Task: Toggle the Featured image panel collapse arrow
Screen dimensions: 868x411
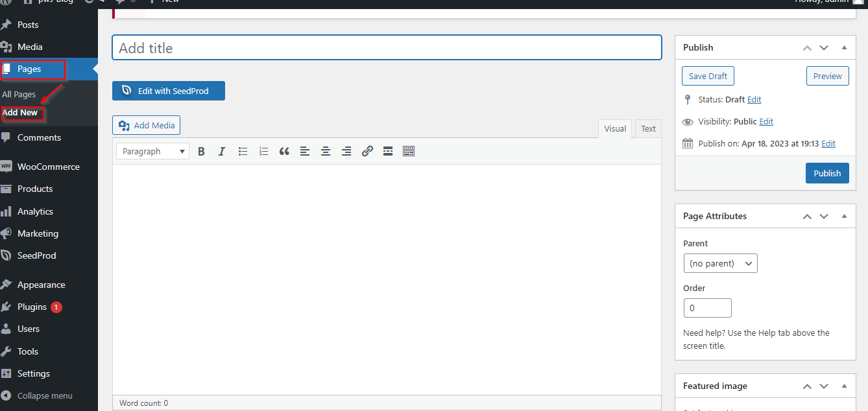Action: [844, 386]
